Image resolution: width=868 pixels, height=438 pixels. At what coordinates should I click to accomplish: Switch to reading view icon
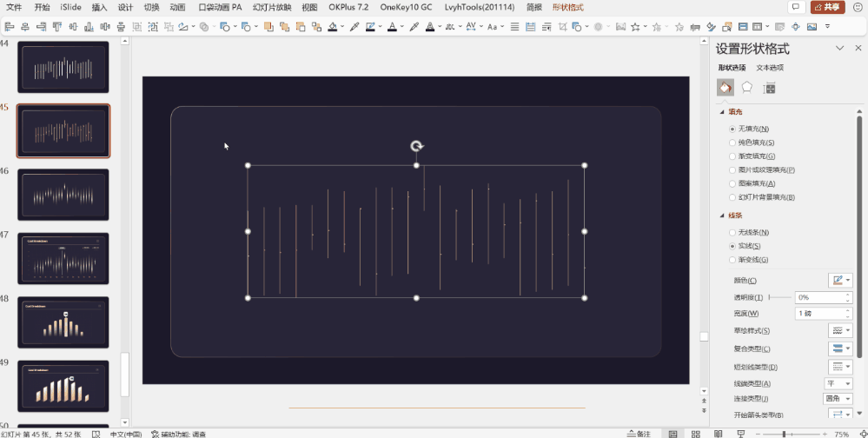(x=718, y=434)
